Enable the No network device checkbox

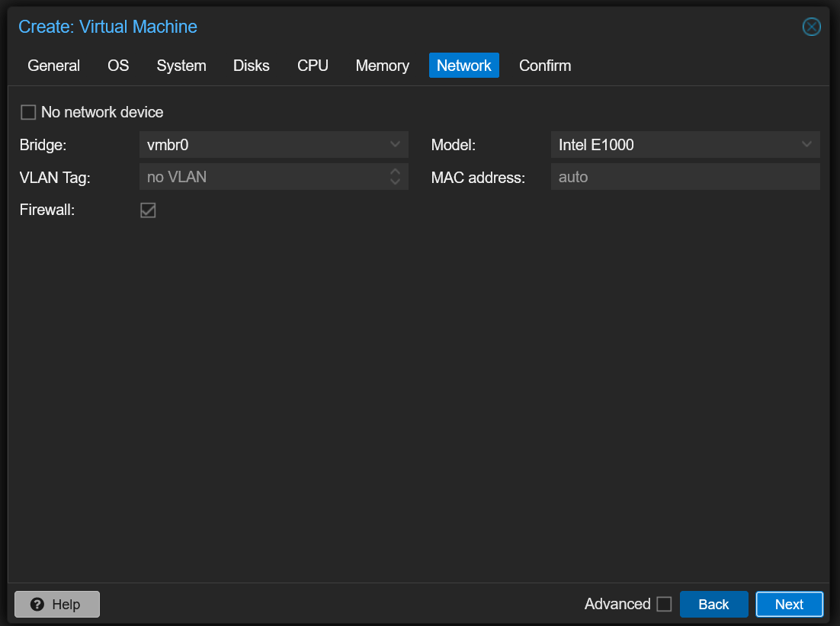click(28, 112)
